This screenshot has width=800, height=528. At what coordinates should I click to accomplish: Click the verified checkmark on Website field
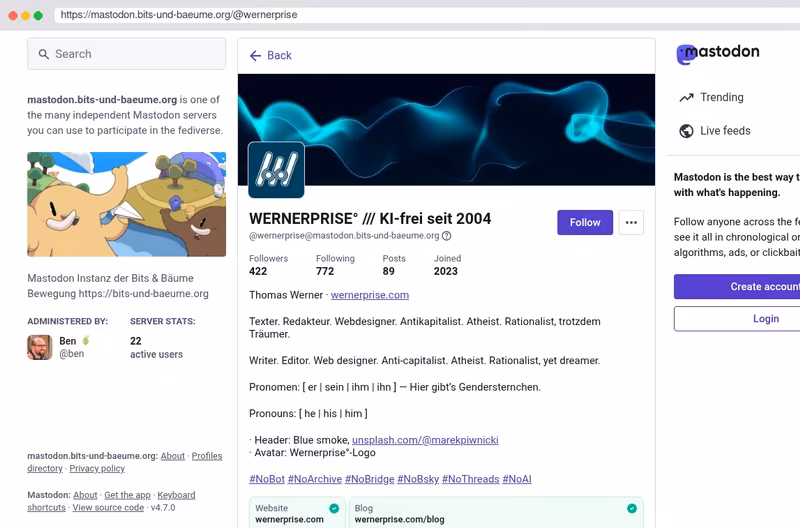[x=334, y=508]
